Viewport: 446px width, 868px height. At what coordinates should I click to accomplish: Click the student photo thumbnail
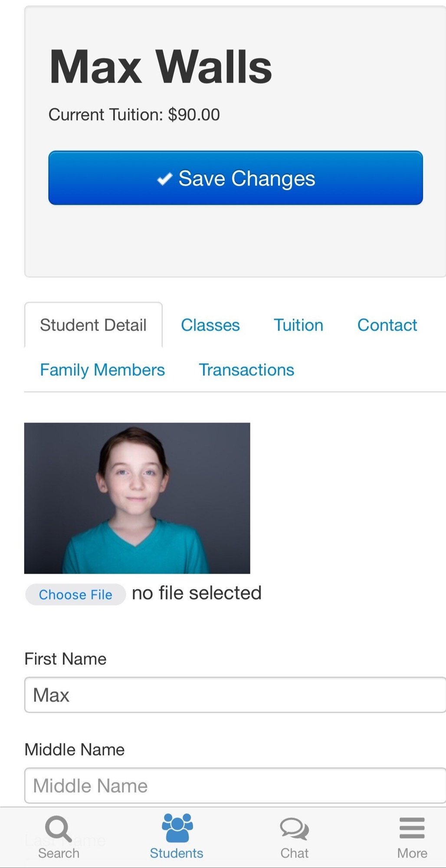137,498
